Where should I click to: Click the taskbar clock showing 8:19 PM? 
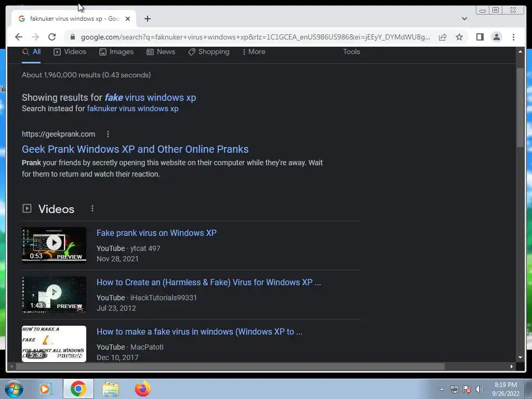[506, 389]
